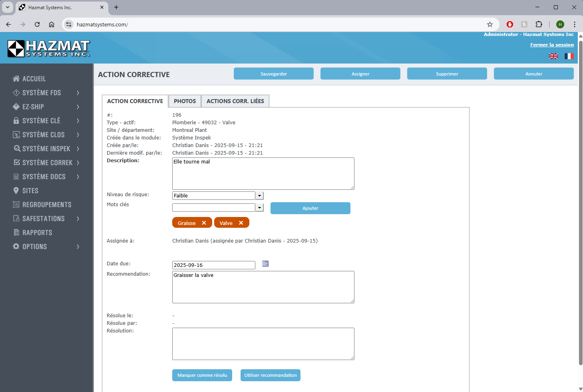Viewport: 583px width, 392px height.
Task: Remove the Valve keyword tag
Action: click(x=241, y=223)
